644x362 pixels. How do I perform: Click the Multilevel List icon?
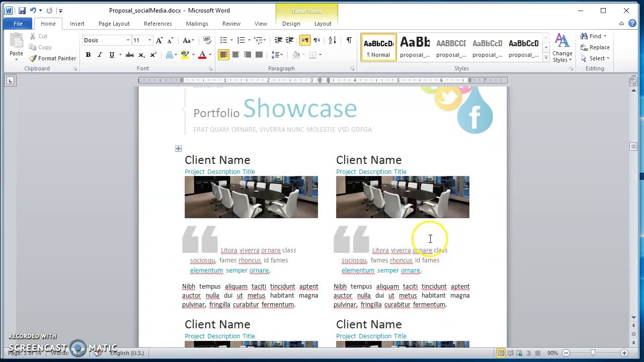(x=258, y=40)
